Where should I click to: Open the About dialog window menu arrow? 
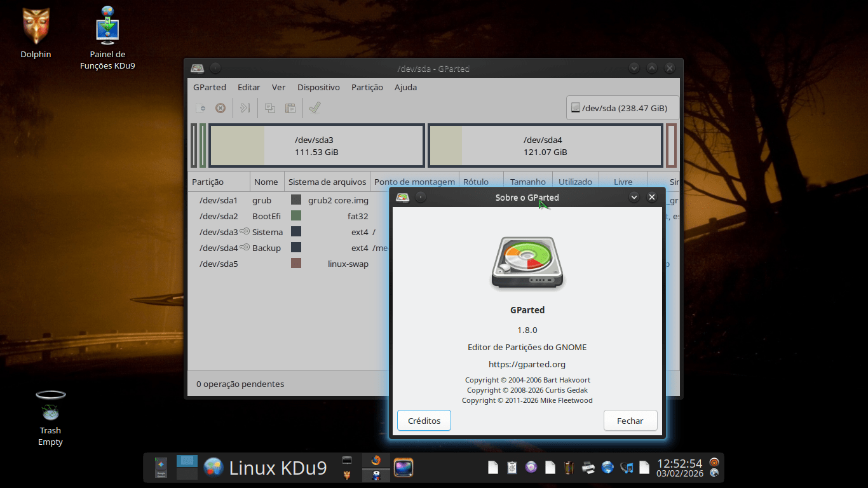click(x=634, y=198)
